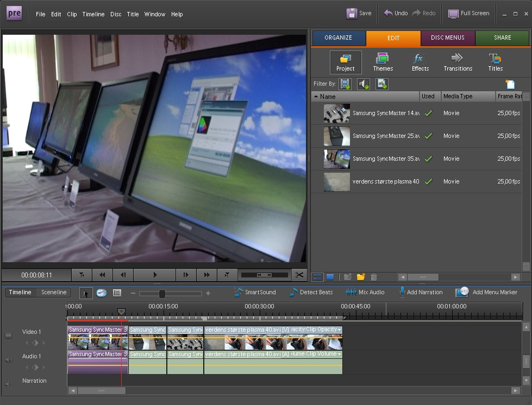
Task: Toggle the video filter in Filter By
Action: pos(345,84)
